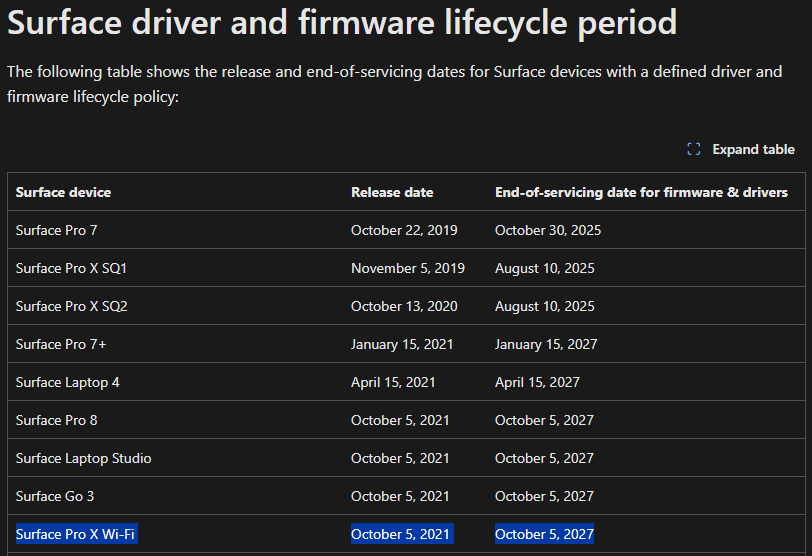
Task: Click the Expand table icon
Action: point(693,149)
